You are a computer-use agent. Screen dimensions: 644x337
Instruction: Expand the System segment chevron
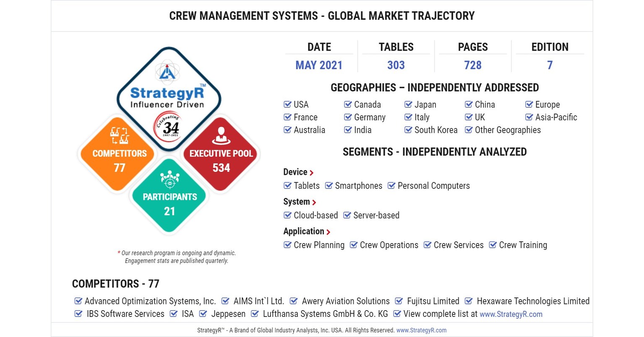[x=314, y=202]
